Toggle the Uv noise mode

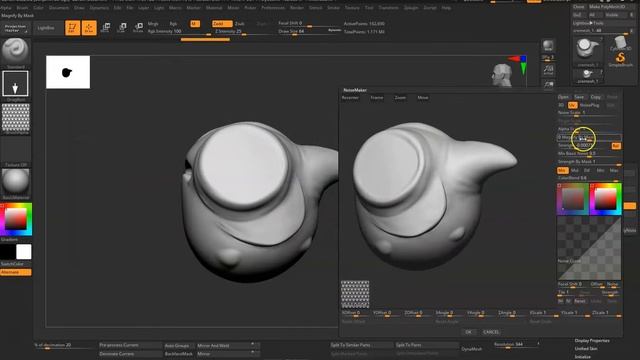pos(572,105)
